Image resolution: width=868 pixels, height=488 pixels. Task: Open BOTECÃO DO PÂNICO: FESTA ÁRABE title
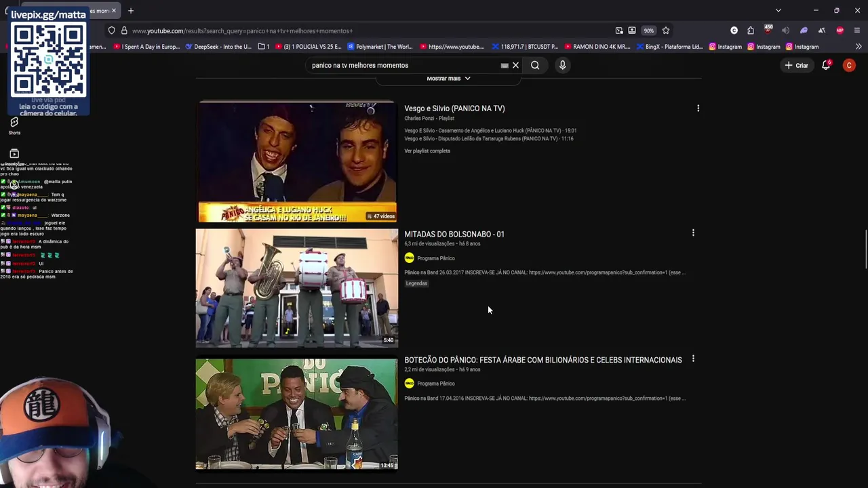coord(543,360)
